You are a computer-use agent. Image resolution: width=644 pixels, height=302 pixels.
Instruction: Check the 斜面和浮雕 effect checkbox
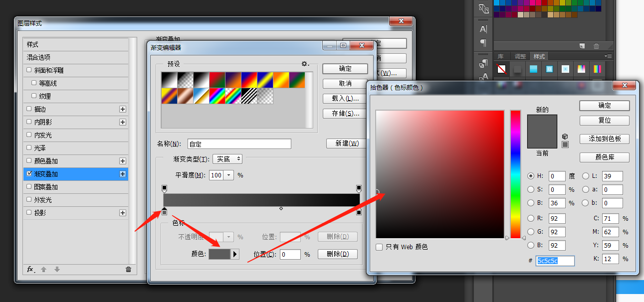pos(29,70)
